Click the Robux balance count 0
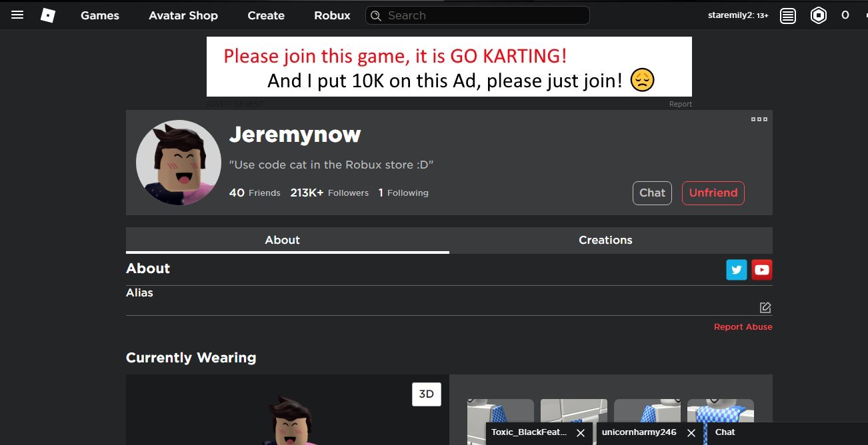Screen dimensions: 868x445 pos(845,15)
